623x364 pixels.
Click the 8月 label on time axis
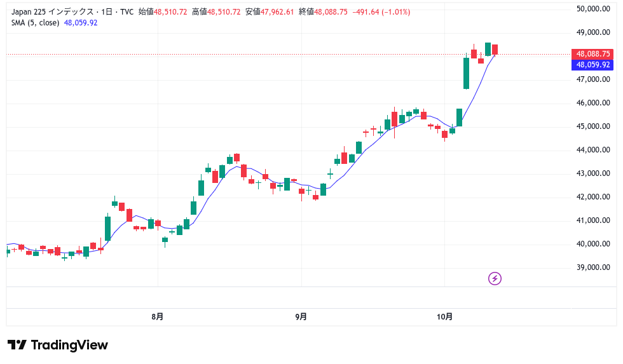158,316
